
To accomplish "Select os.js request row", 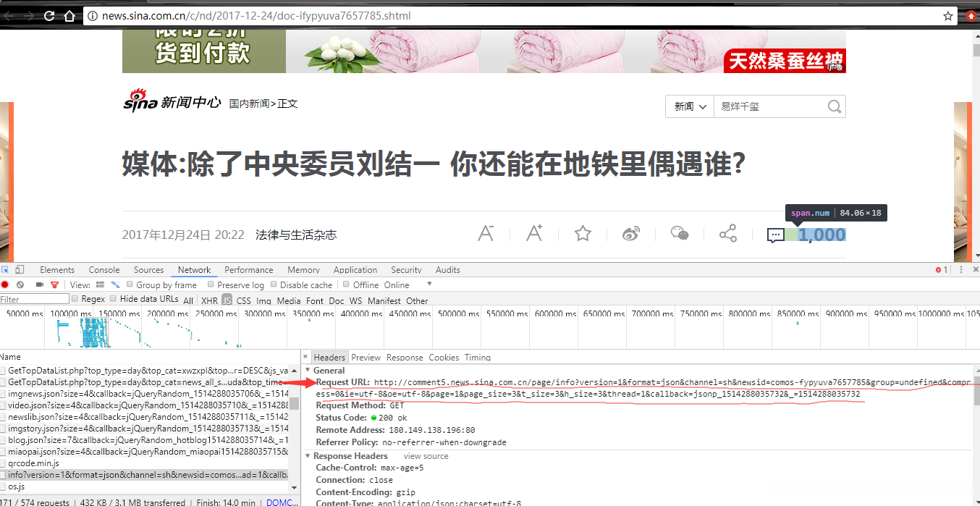I will [145, 486].
